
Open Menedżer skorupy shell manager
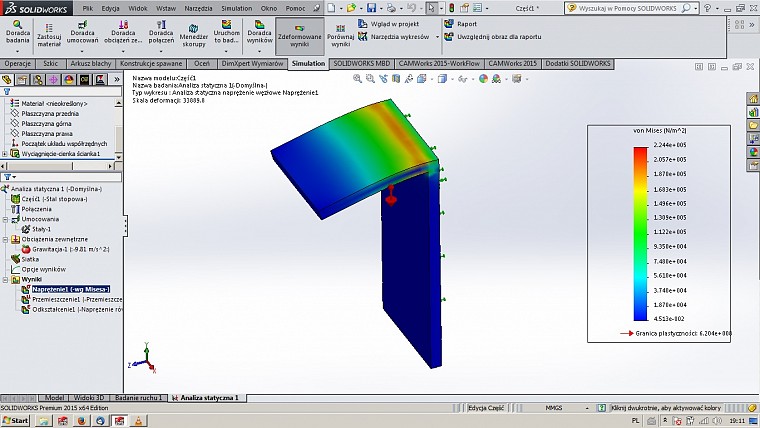pos(194,36)
